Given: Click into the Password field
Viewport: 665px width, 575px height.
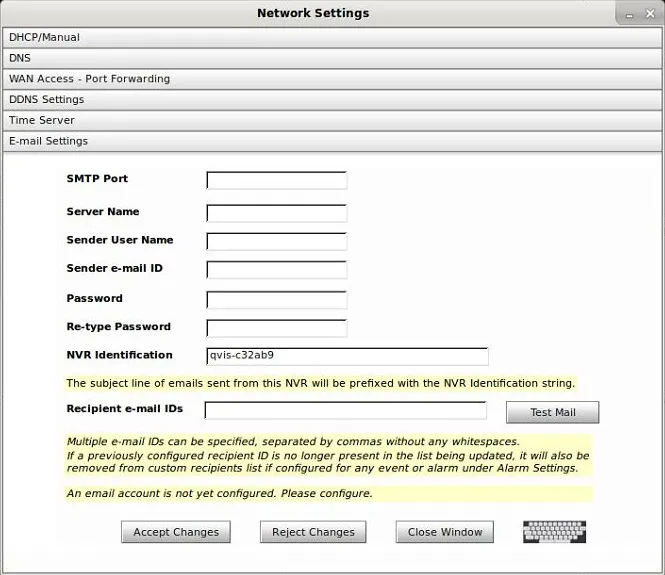Looking at the screenshot, I should pyautogui.click(x=277, y=300).
